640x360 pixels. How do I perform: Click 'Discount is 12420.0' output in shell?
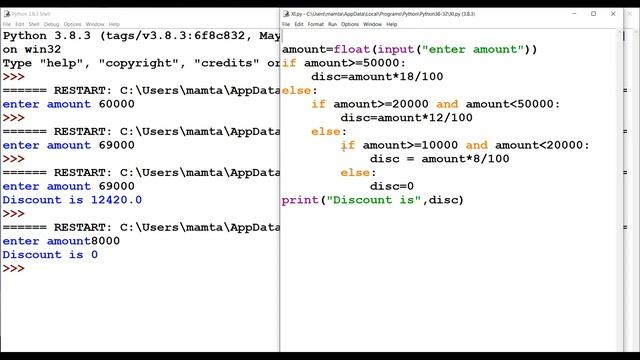point(72,200)
